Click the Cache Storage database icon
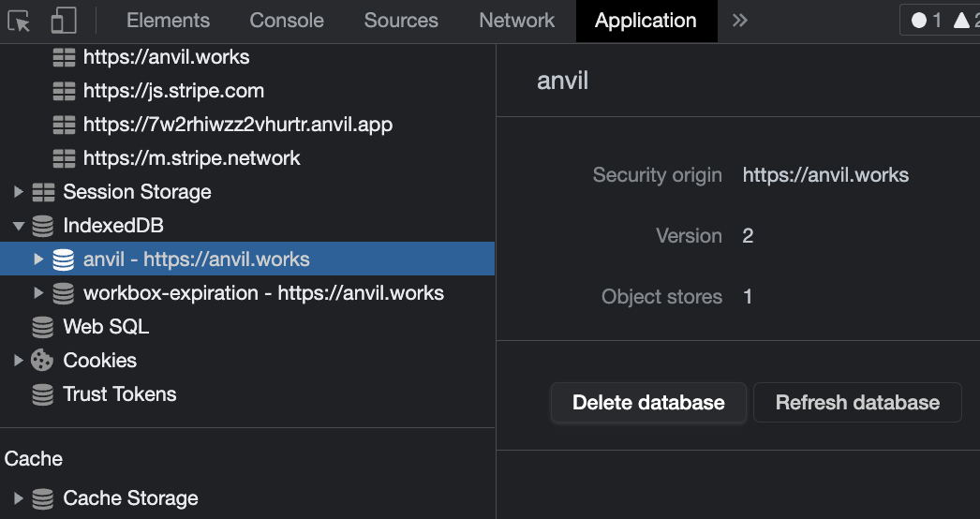980x519 pixels. tap(42, 498)
